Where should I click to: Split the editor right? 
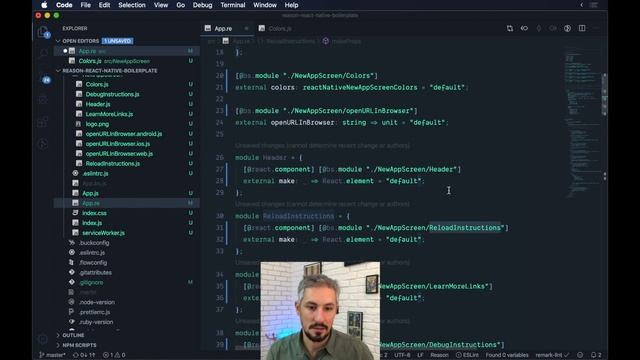pos(582,28)
